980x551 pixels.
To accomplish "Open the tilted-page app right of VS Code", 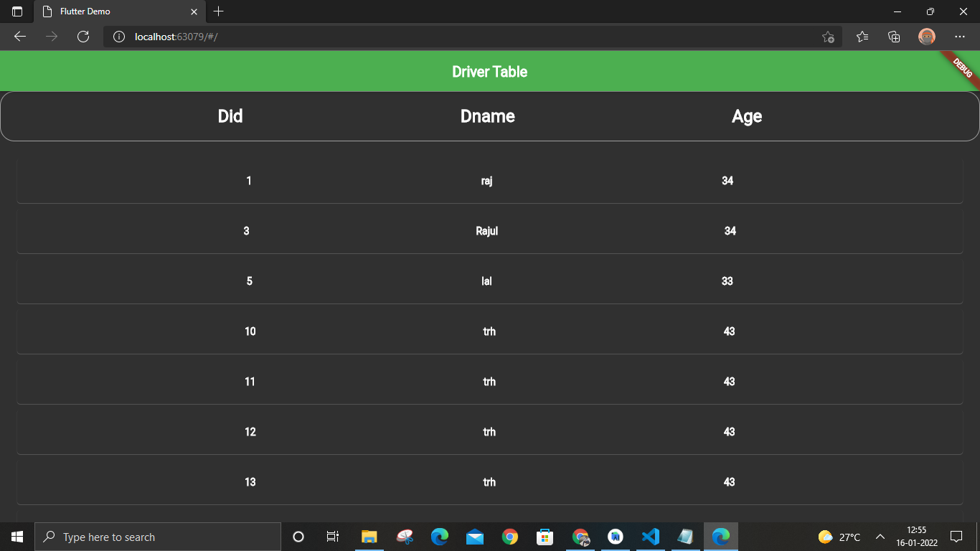I will pyautogui.click(x=686, y=537).
